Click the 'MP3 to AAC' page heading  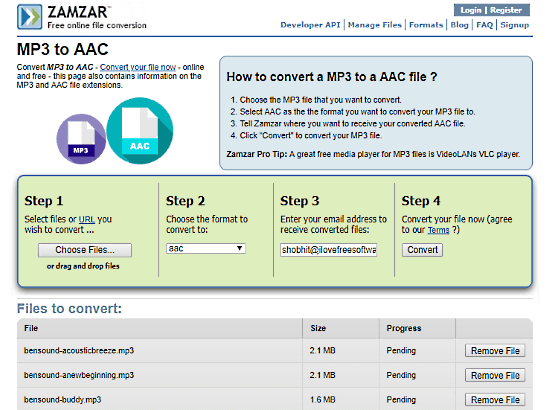point(63,49)
